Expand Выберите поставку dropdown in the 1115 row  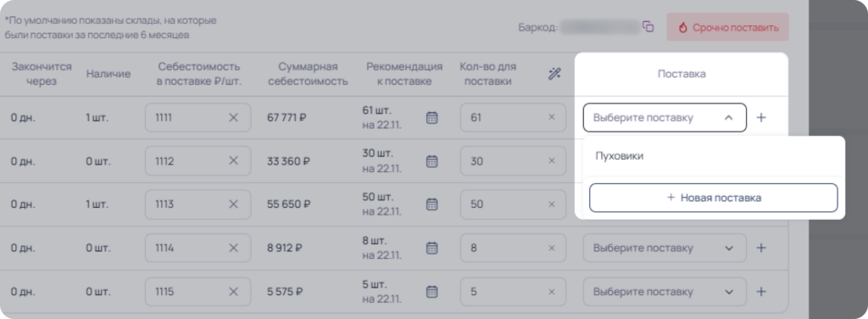tap(665, 291)
